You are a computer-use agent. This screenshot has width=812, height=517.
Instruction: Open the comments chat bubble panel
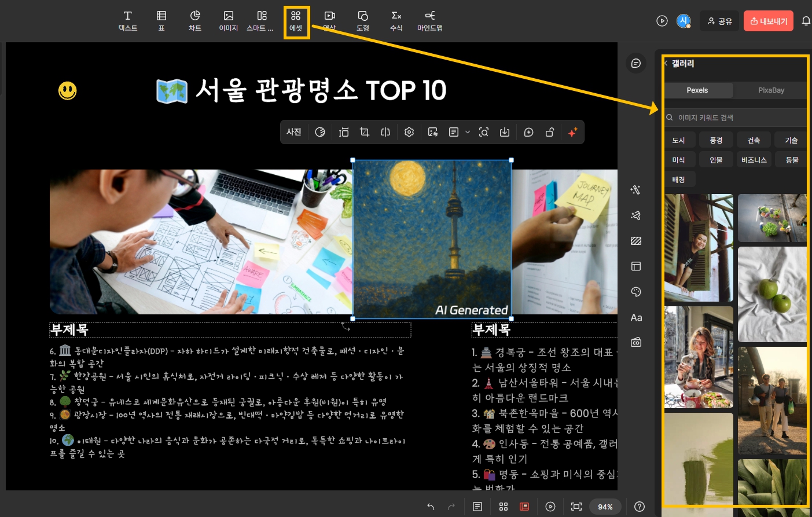pyautogui.click(x=636, y=63)
